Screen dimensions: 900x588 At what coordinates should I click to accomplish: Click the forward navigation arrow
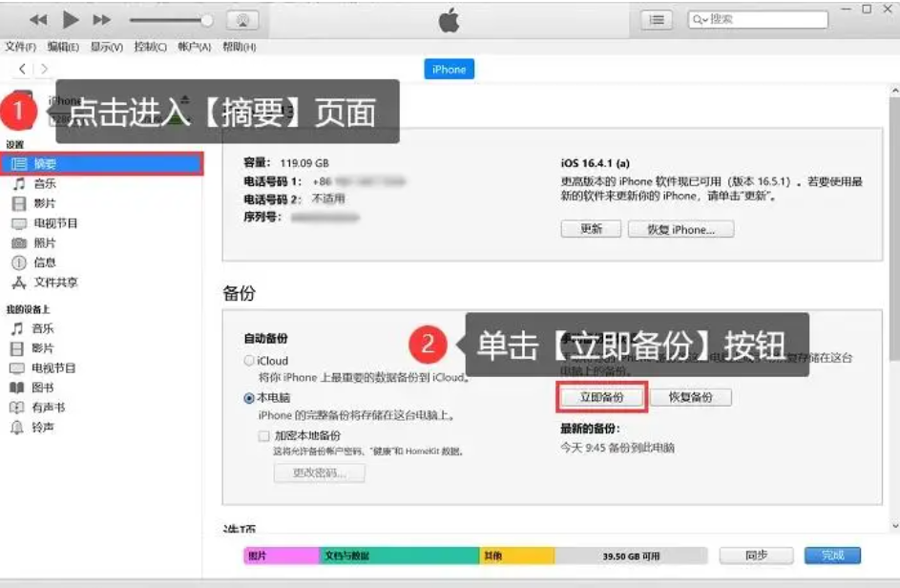(x=44, y=69)
